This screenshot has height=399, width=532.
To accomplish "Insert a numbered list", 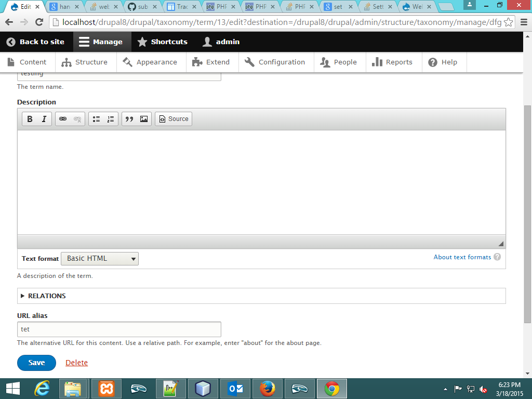I will [110, 118].
